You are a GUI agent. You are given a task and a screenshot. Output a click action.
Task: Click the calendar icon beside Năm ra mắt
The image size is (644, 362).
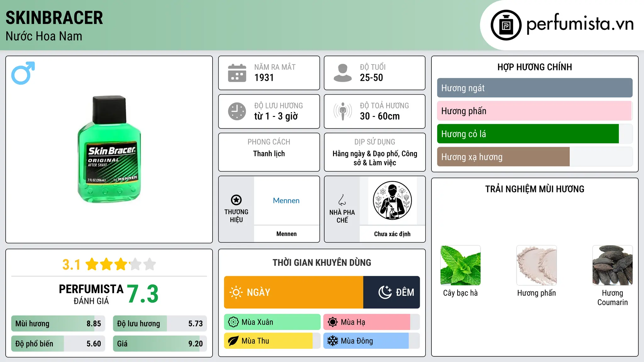click(237, 73)
